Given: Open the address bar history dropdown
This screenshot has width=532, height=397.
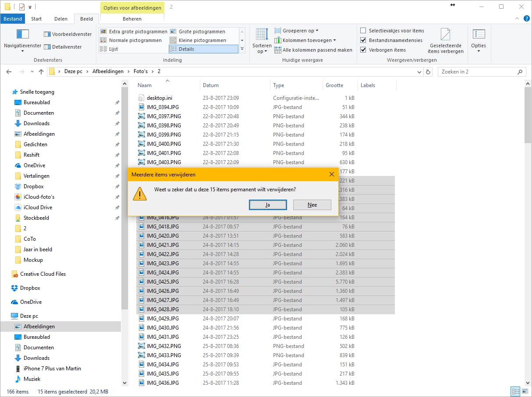Looking at the screenshot, I should [x=420, y=72].
